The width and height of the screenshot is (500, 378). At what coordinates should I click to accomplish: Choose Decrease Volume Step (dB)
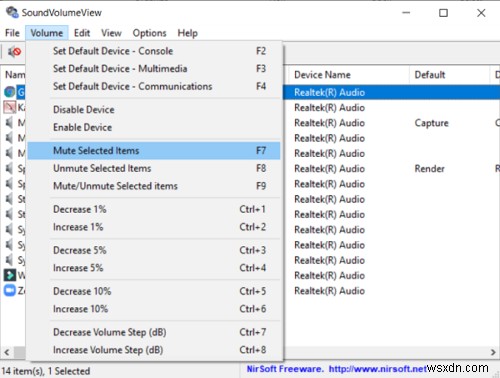pyautogui.click(x=154, y=332)
